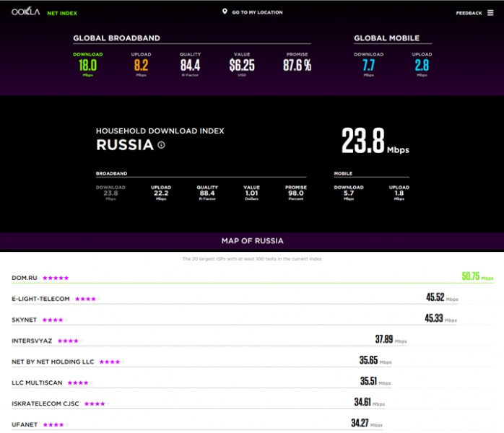Screen dimensions: 504x433
Task: Select the Value $6.25 metric
Action: click(241, 64)
